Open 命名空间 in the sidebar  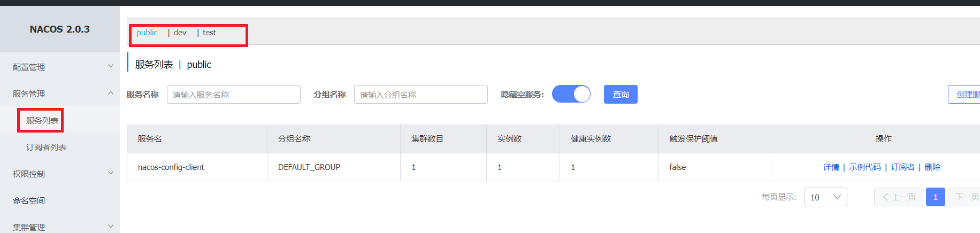pyautogui.click(x=29, y=201)
